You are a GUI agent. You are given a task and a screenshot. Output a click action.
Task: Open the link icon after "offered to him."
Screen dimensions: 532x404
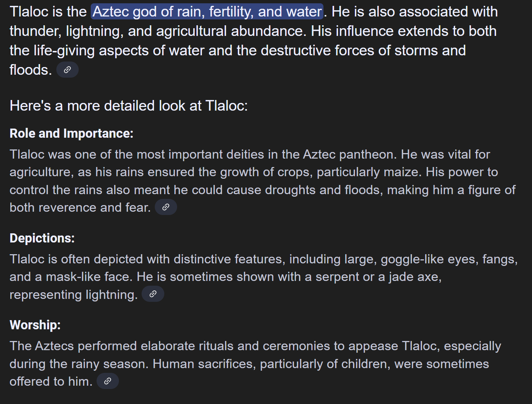point(108,381)
